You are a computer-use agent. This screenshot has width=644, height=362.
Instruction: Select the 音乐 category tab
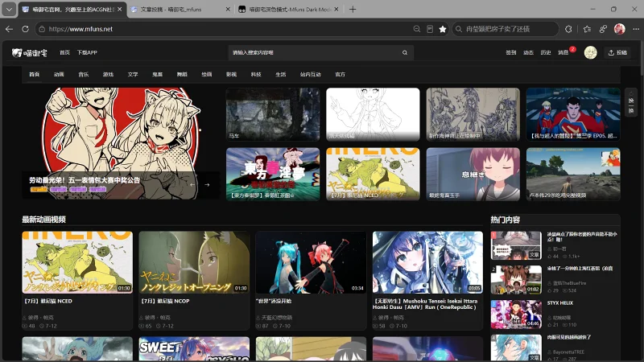84,74
